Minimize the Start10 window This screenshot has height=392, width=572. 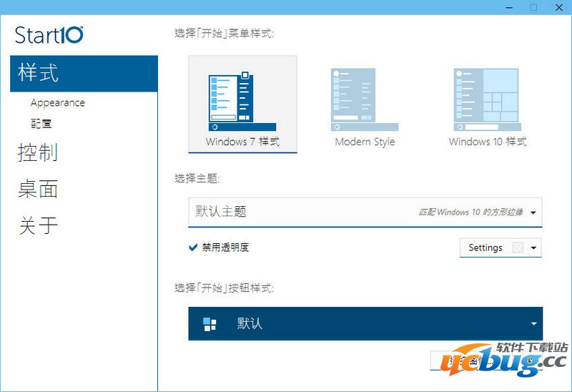click(x=507, y=7)
